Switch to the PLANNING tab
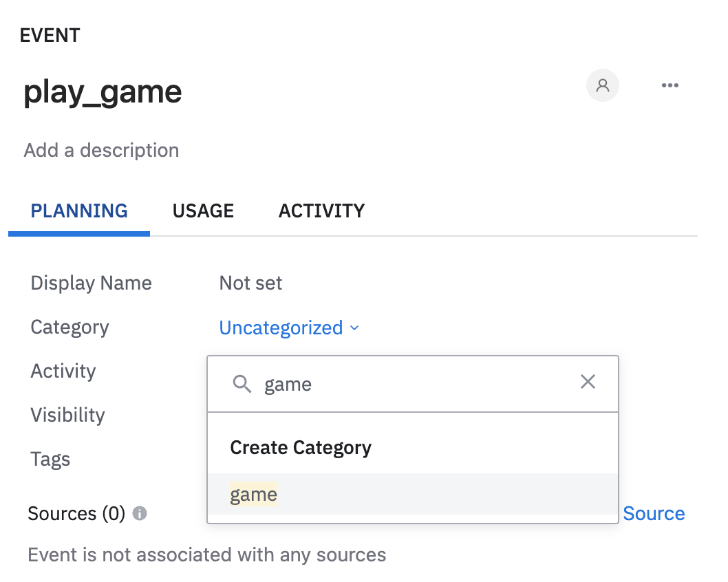The image size is (728, 582). pos(79,211)
